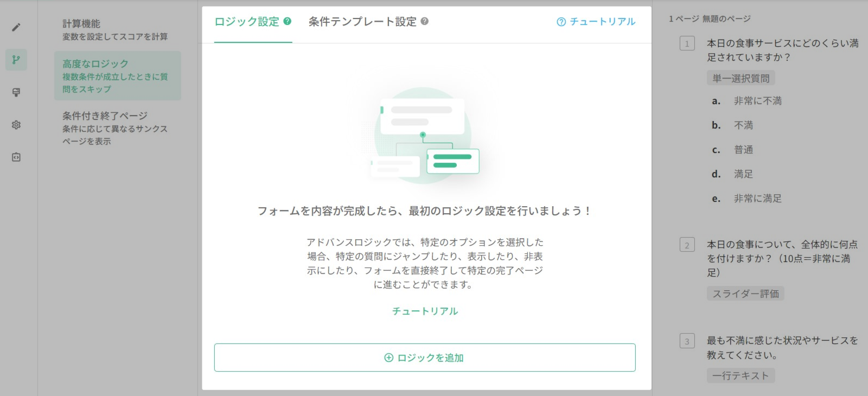Click question number 3 box

(687, 341)
